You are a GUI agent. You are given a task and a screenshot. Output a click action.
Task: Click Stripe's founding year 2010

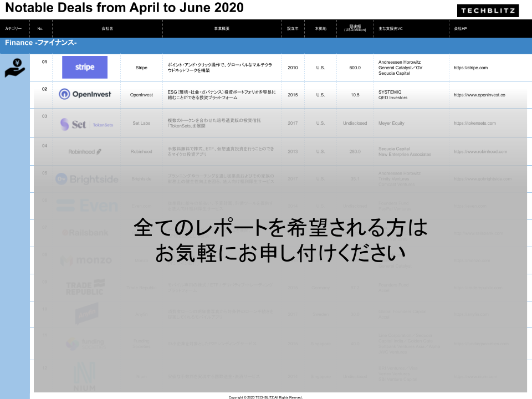293,68
